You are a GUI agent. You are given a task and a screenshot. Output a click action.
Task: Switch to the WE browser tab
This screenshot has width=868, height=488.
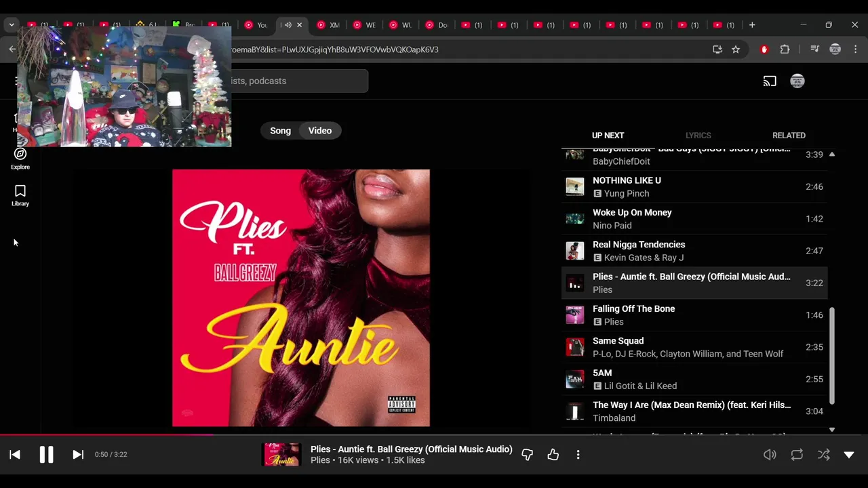(364, 25)
